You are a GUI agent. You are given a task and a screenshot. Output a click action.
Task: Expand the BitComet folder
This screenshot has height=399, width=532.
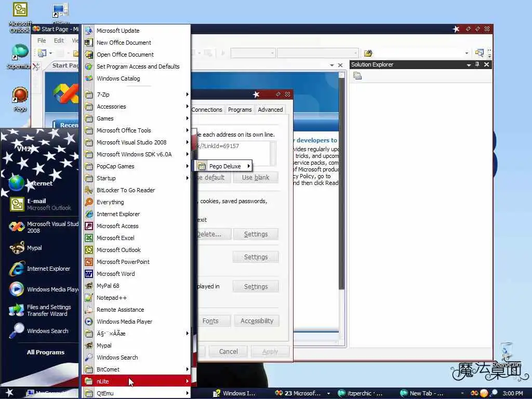136,369
